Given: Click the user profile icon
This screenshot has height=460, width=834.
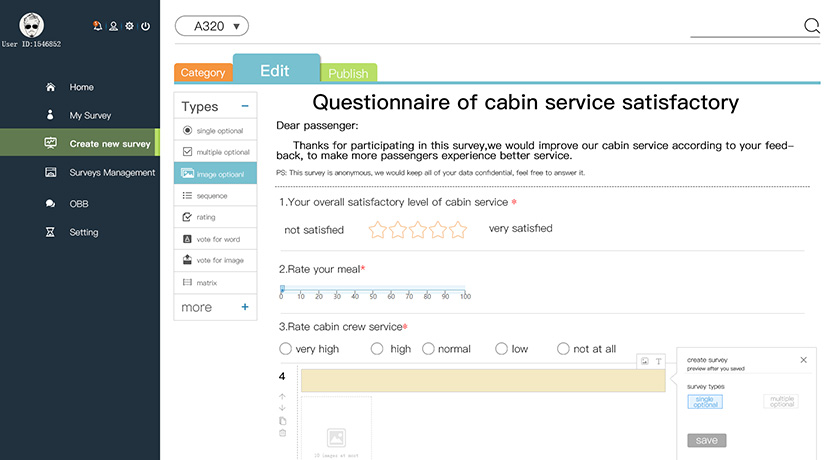Looking at the screenshot, I should pos(113,26).
